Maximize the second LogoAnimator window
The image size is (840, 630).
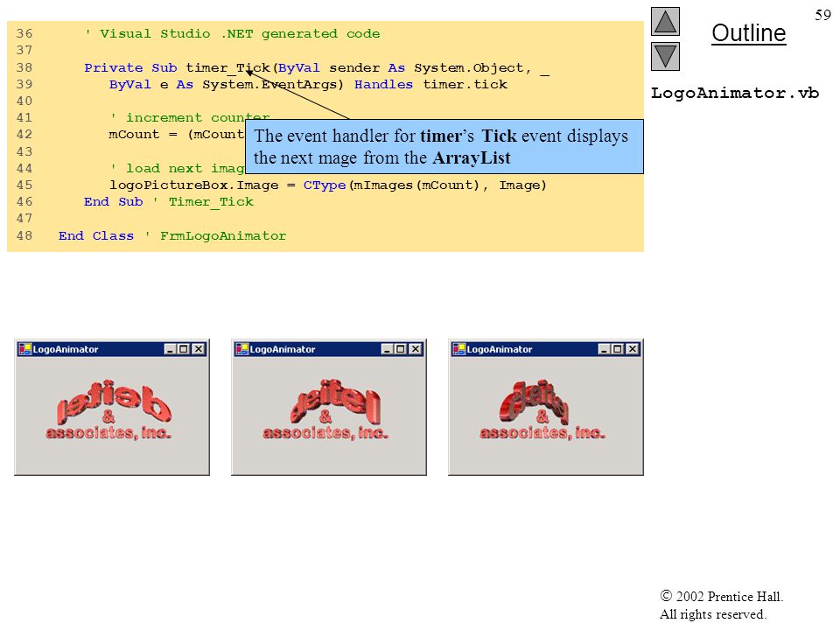(x=400, y=349)
